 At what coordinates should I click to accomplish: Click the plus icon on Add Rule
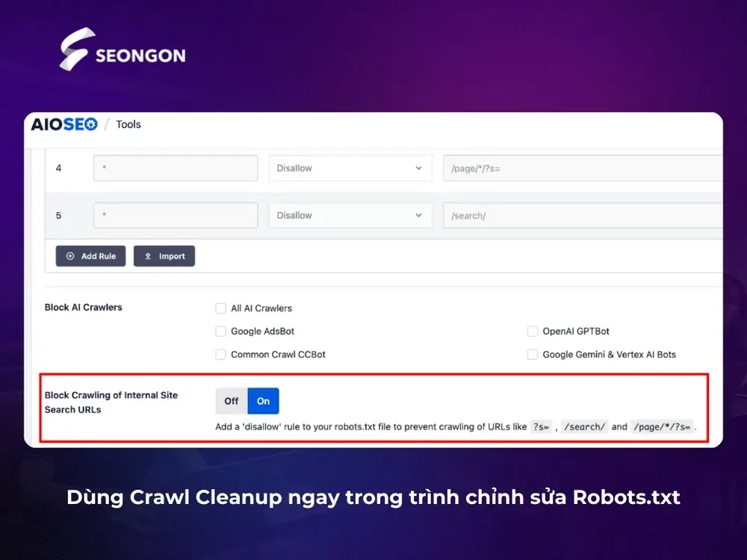pos(70,256)
